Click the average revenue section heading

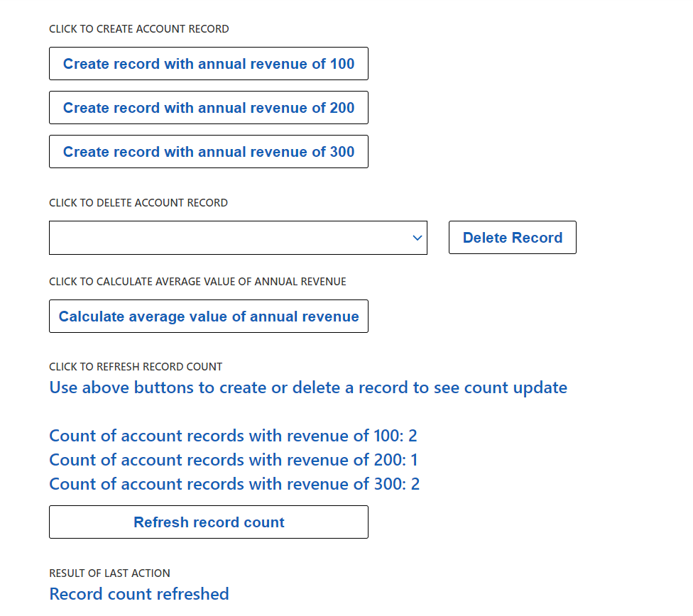[197, 281]
